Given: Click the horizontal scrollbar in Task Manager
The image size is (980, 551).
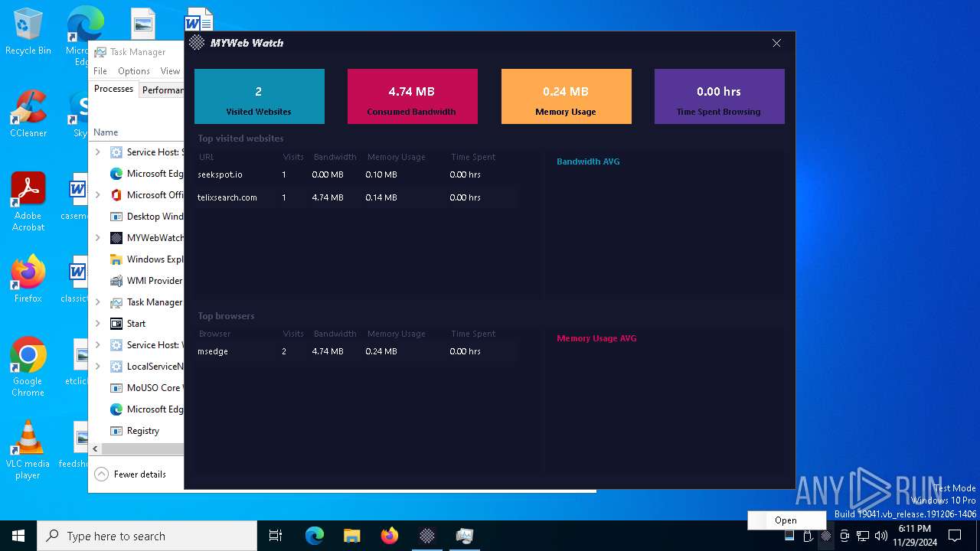Looking at the screenshot, I should (x=142, y=449).
